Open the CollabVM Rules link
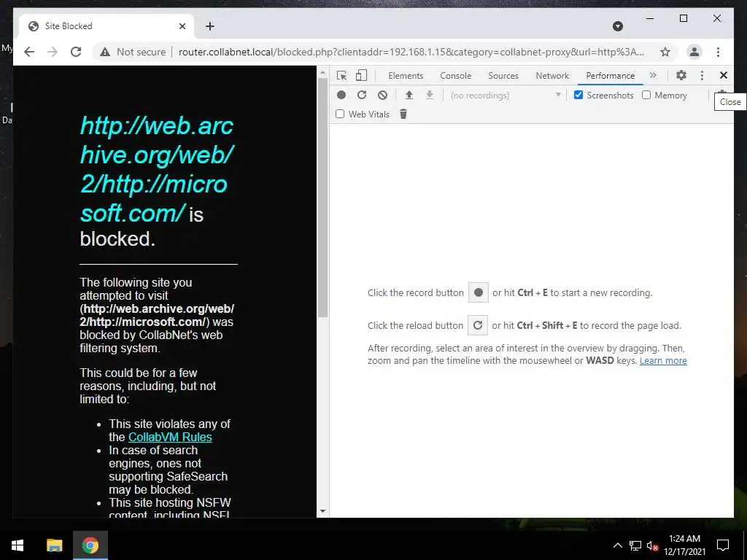The image size is (747, 560). point(170,437)
